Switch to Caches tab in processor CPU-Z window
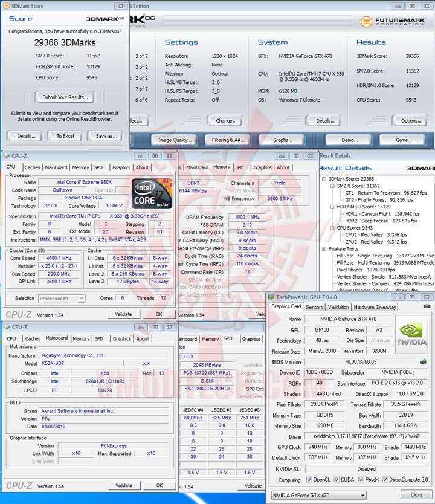The height and width of the screenshot is (504, 435). click(x=33, y=167)
